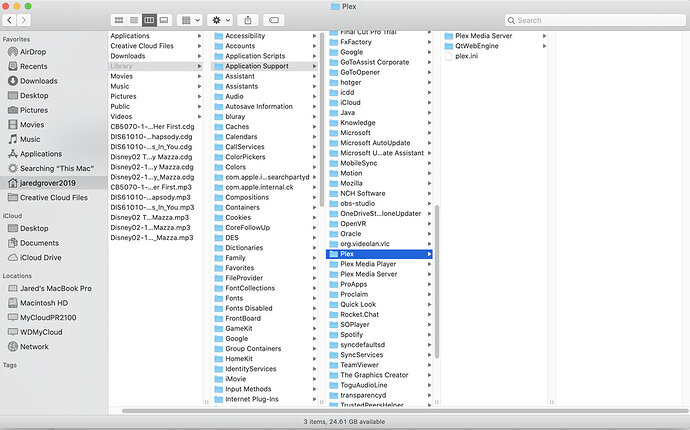
Task: Expand the Spotify folder arrow
Action: pos(429,334)
